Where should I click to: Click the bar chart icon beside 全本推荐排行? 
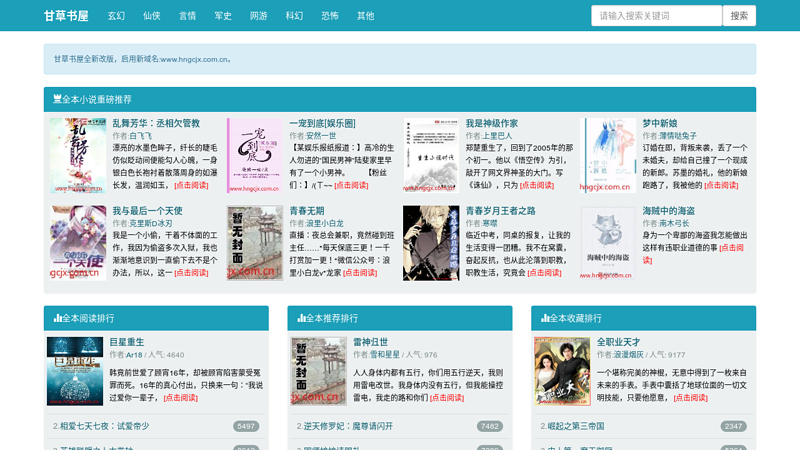301,318
